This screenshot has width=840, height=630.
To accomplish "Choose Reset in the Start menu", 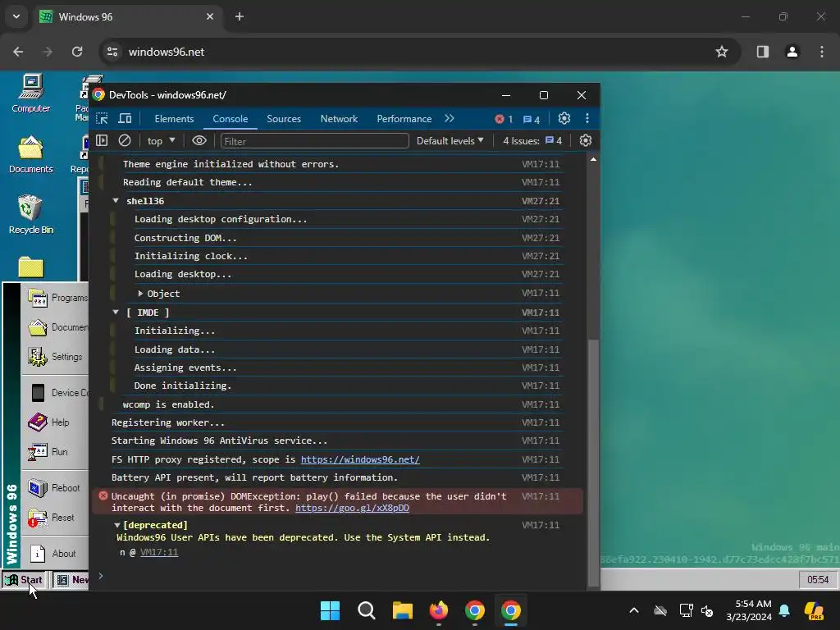I will click(x=55, y=518).
